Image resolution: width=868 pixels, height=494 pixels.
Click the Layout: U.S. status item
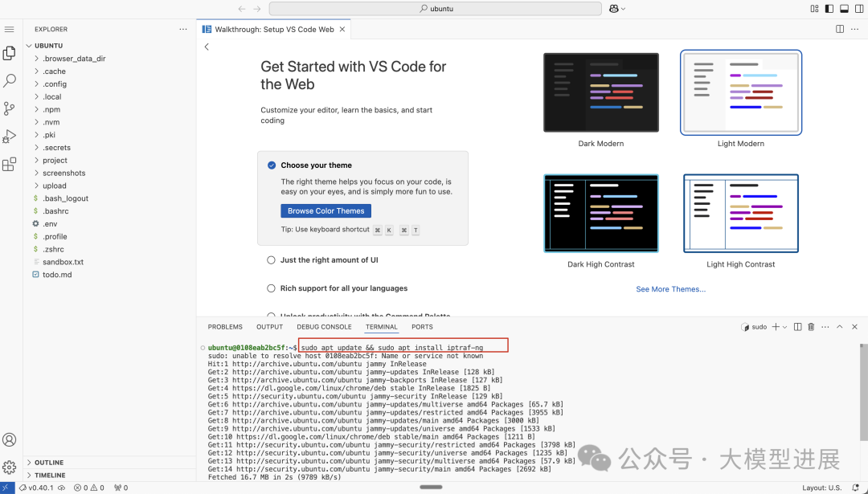pos(822,488)
